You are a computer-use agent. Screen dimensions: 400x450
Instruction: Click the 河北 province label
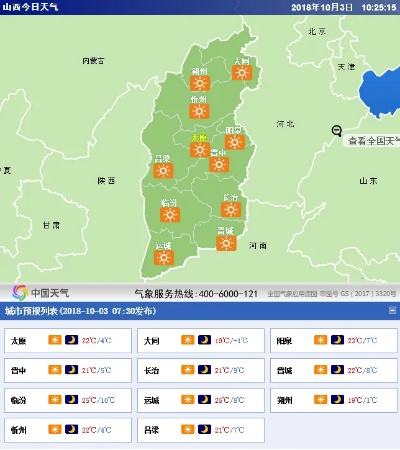click(285, 124)
